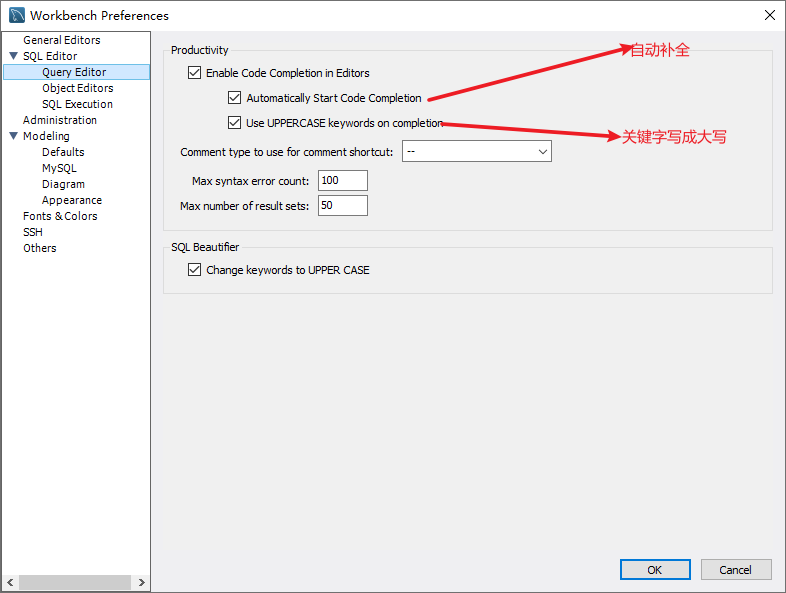Cancel the preferences dialog
The image size is (786, 593).
(736, 569)
